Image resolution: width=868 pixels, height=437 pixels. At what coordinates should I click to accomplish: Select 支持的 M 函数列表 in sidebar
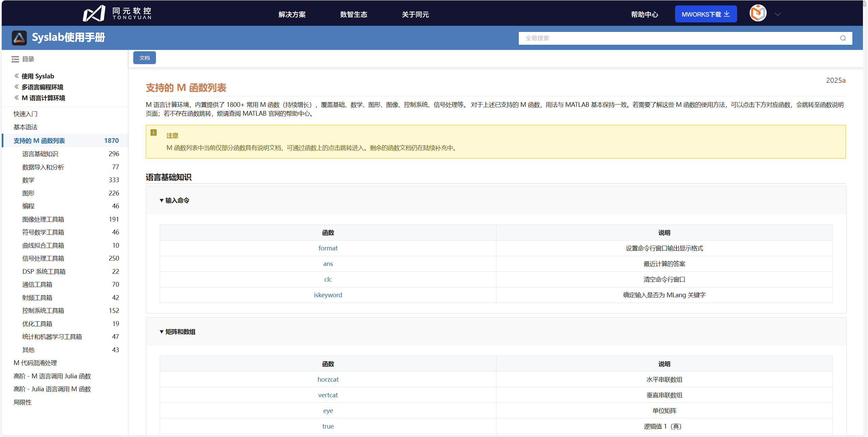pyautogui.click(x=66, y=140)
